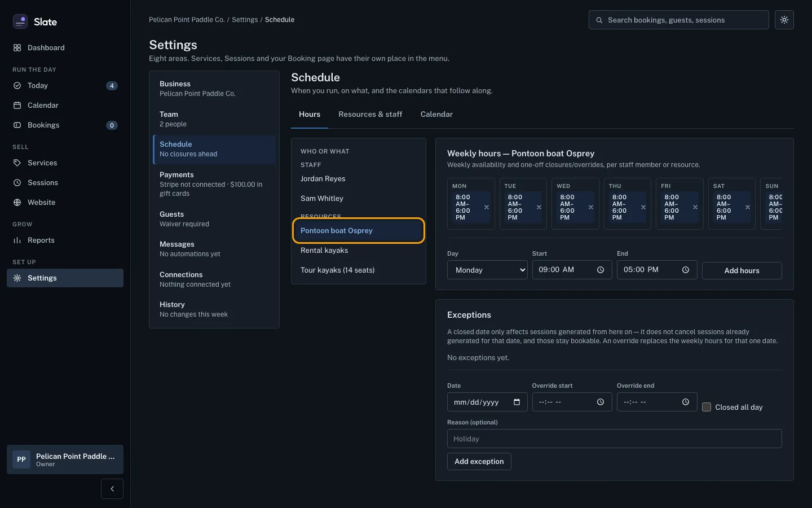Open Calendar in the sidebar
This screenshot has height=508, width=812.
[65, 106]
